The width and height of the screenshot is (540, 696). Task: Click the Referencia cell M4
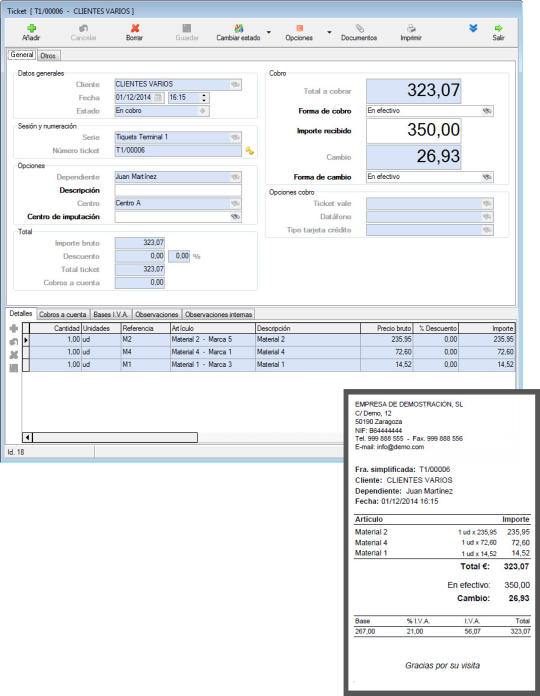click(146, 352)
